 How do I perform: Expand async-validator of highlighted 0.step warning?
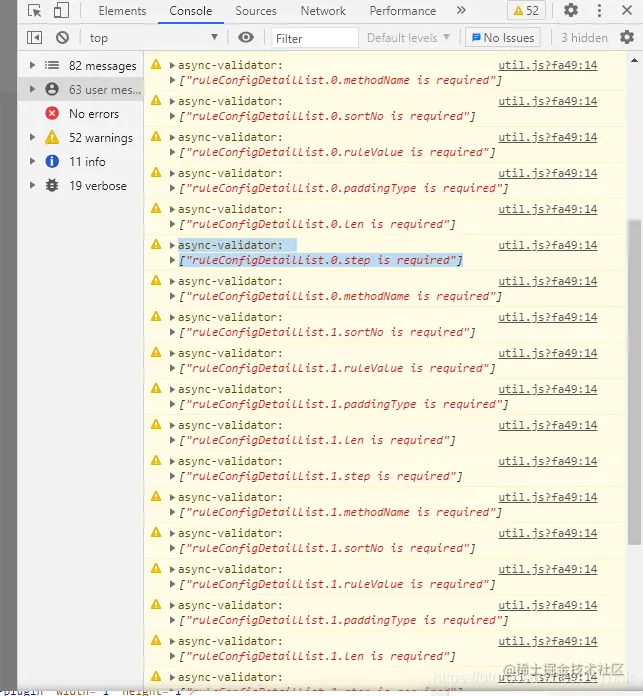click(172, 245)
